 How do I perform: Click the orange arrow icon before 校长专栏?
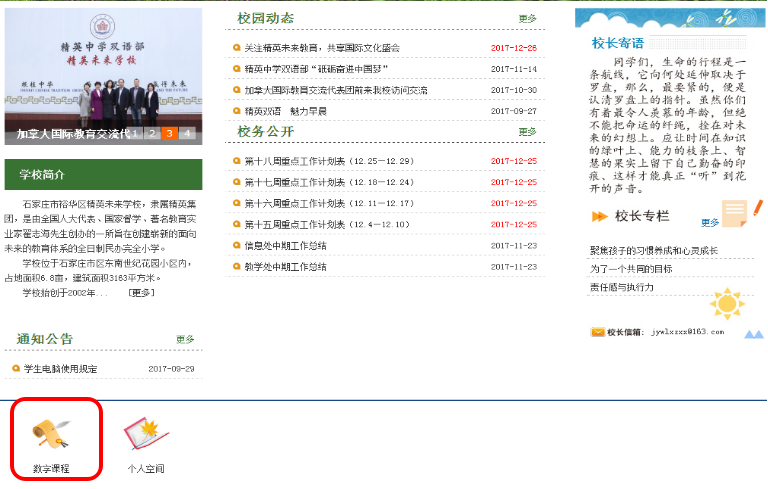tap(599, 216)
